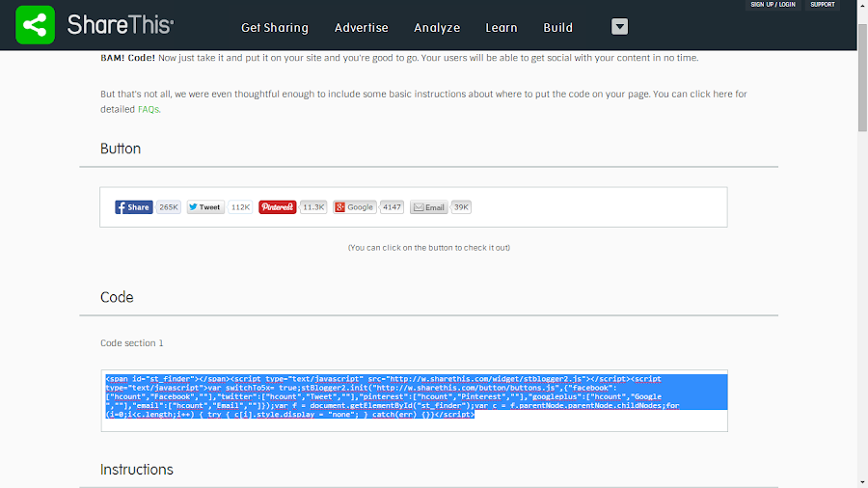This screenshot has width=868, height=488.
Task: Open the FAQs link
Action: click(x=148, y=109)
